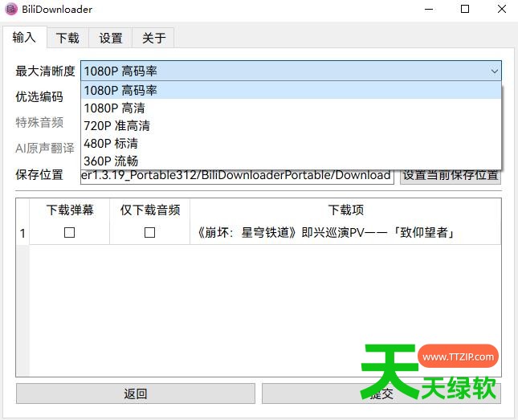Maximize the BiliDownloader window

click(x=465, y=10)
